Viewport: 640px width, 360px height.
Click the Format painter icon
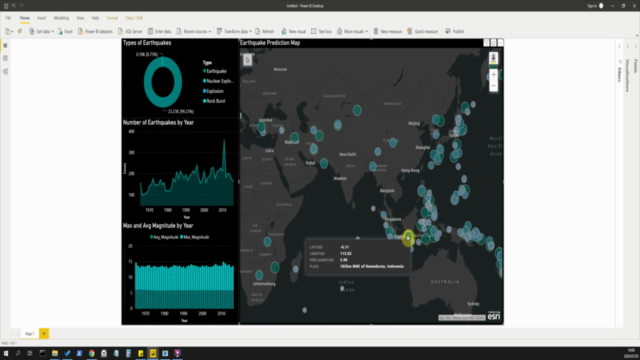click(x=19, y=31)
